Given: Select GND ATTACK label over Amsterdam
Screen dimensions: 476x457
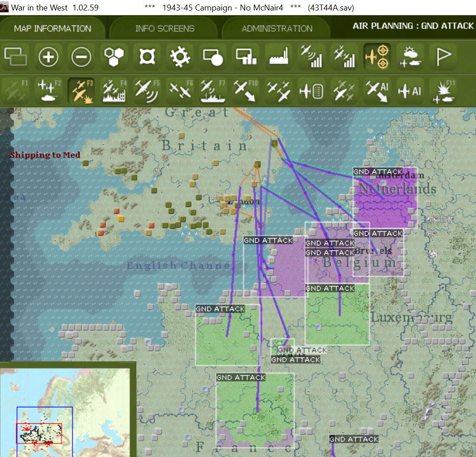Looking at the screenshot, I should tap(378, 172).
